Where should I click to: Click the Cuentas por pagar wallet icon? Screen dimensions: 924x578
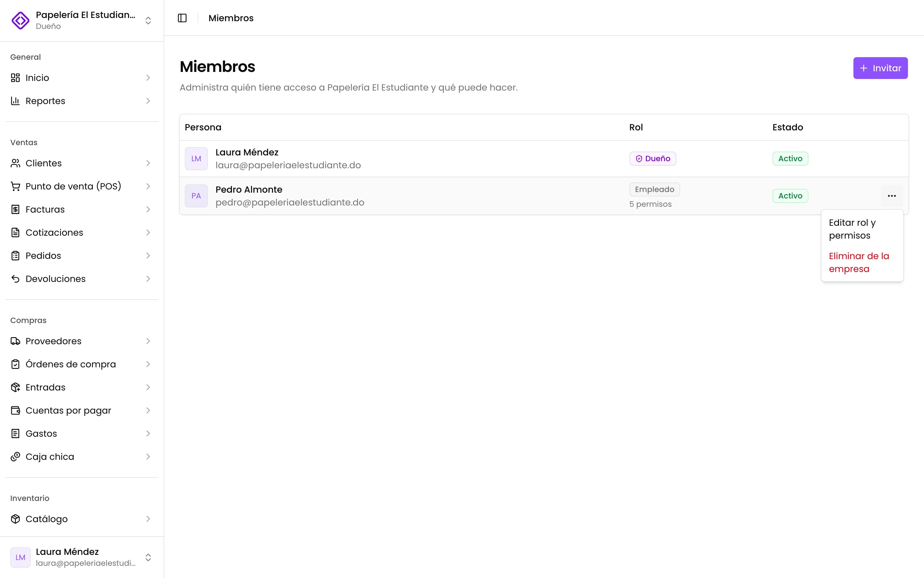coord(15,411)
